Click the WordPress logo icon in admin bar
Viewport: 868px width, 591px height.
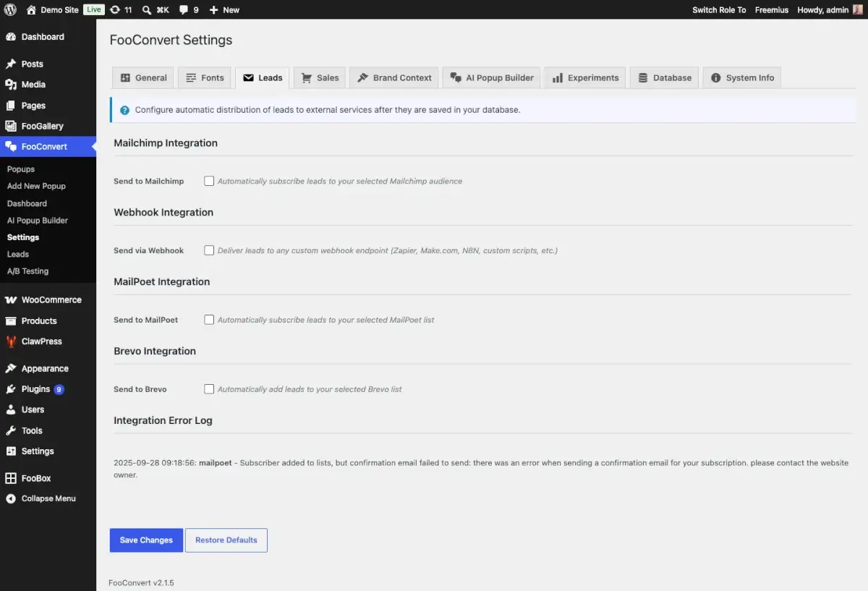click(10, 9)
